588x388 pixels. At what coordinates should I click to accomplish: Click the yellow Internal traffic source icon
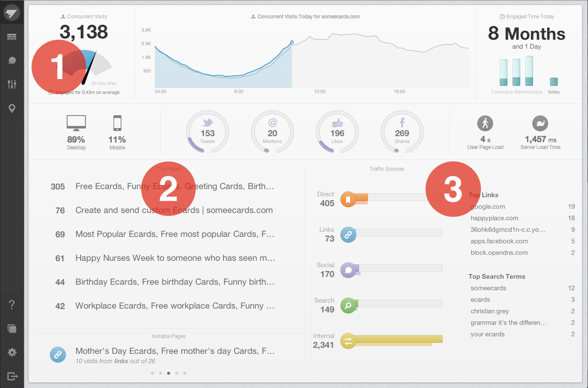(x=348, y=341)
